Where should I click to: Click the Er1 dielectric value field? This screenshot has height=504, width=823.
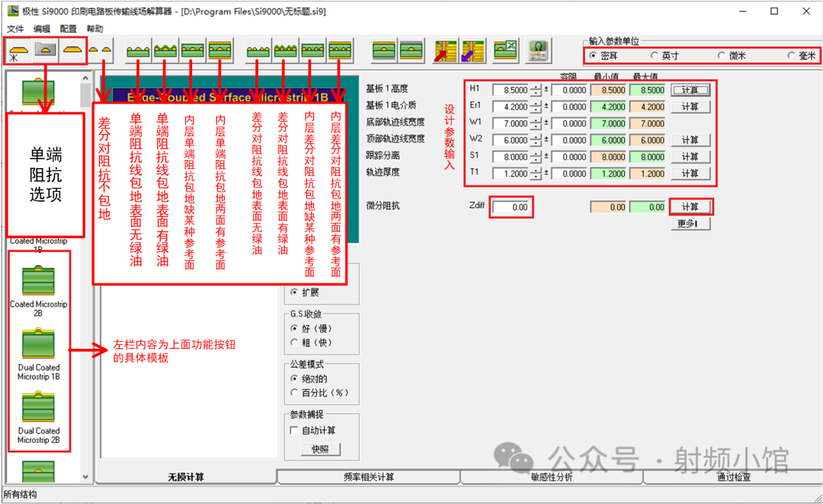pos(510,107)
